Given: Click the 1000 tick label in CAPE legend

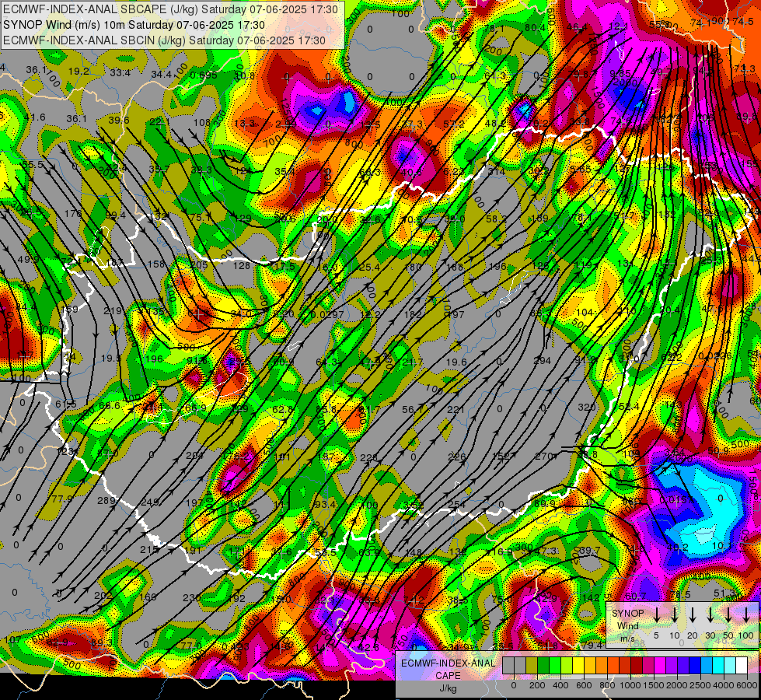Looking at the screenshot, I should click(630, 685).
